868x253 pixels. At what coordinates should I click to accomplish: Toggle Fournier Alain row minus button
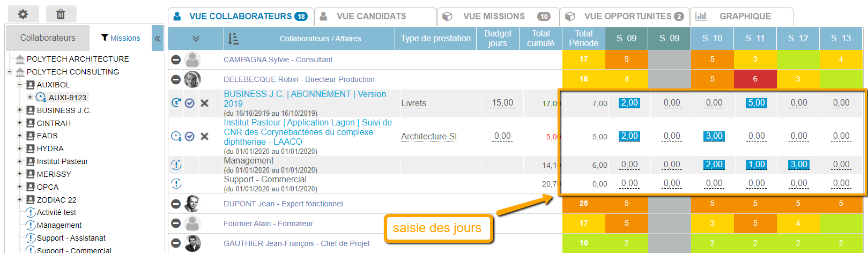[x=175, y=224]
